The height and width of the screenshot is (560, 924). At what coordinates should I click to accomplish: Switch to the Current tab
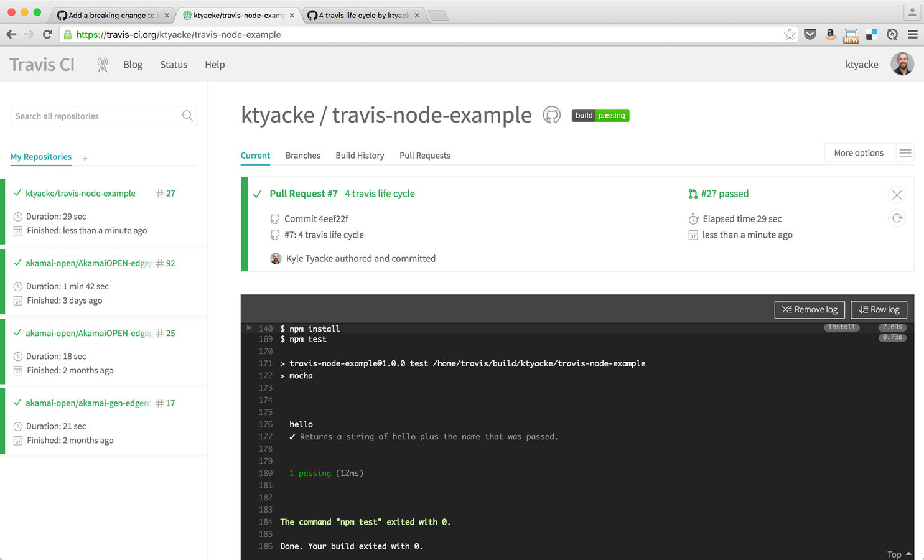[x=255, y=156]
